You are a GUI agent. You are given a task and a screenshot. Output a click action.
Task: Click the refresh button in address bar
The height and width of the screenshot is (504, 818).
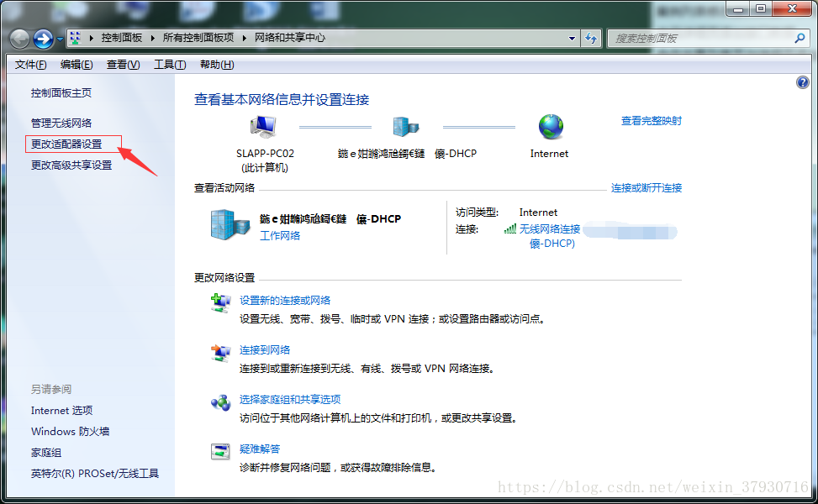point(591,38)
